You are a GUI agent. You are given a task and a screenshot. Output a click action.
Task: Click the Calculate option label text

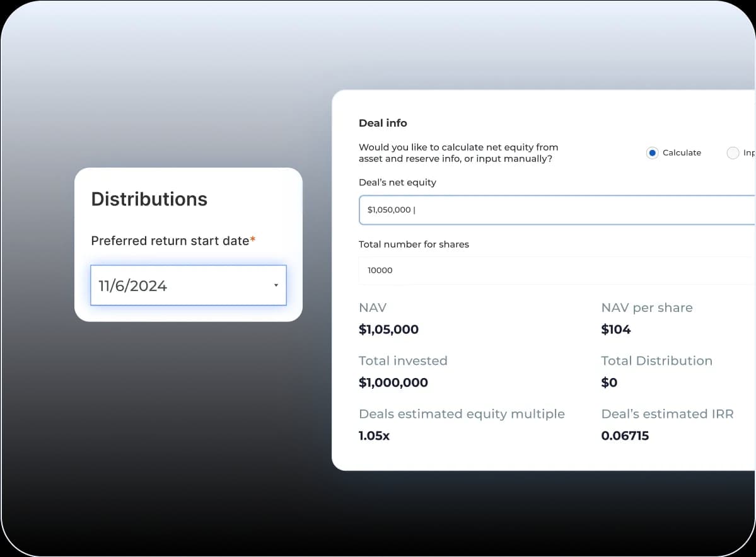(x=682, y=152)
